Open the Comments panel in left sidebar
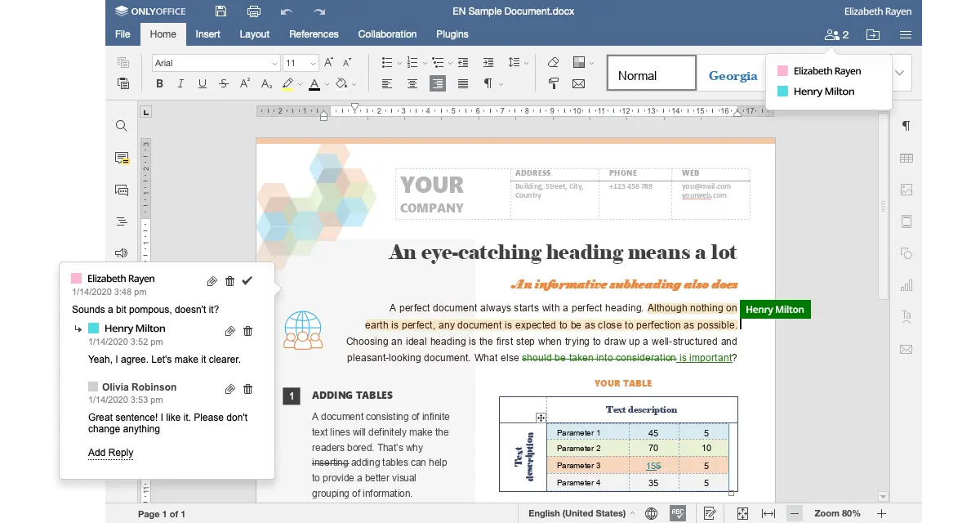The height and width of the screenshot is (523, 980). pyautogui.click(x=122, y=158)
